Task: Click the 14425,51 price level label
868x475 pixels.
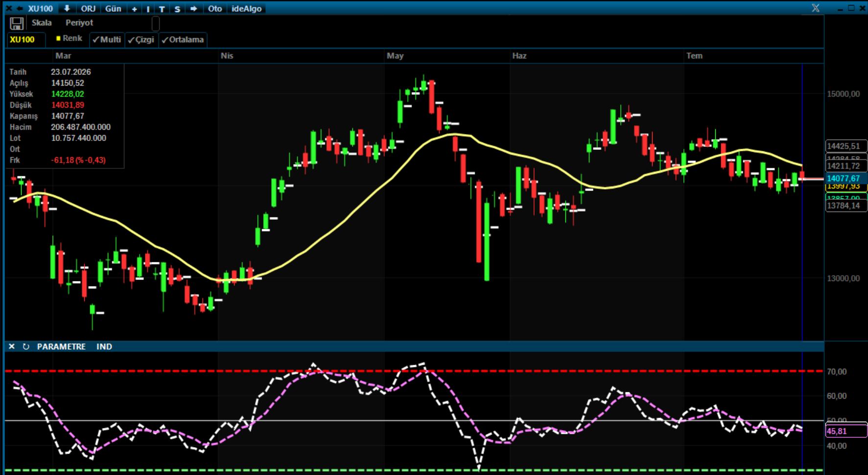Action: pos(846,146)
